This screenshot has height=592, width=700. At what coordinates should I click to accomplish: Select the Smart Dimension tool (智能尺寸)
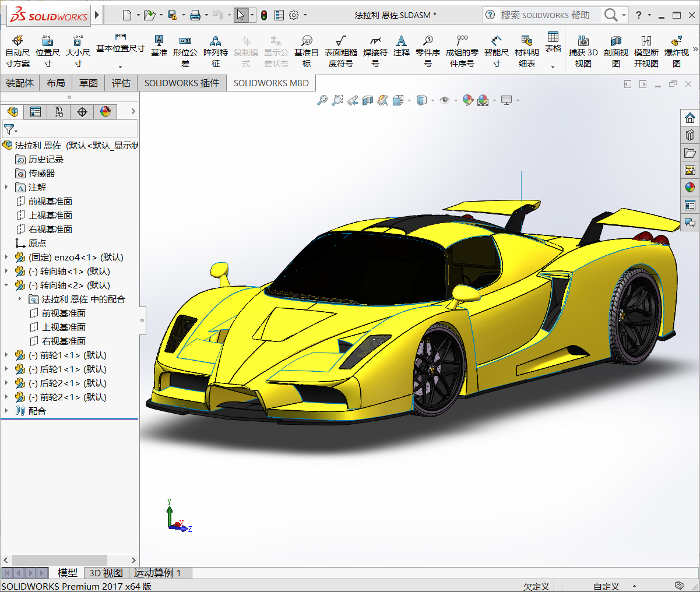[497, 51]
